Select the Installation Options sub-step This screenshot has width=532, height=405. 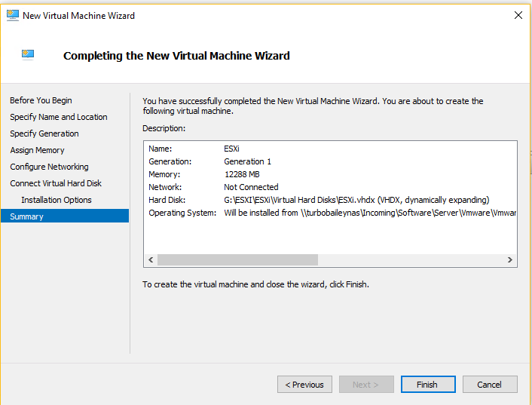(x=57, y=200)
